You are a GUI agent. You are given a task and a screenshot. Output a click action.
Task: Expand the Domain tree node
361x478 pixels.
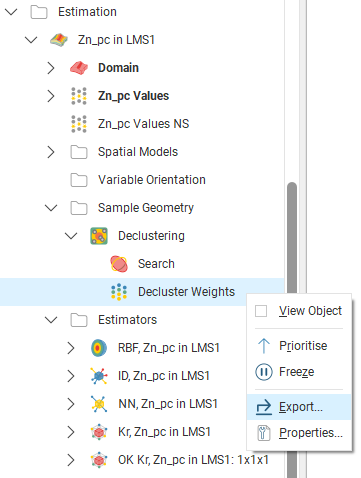tap(51, 68)
